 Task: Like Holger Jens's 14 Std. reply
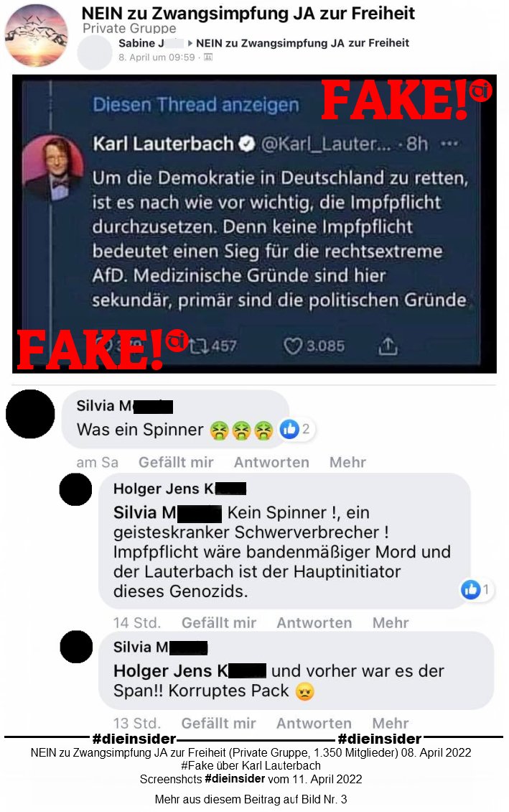pos(219,622)
